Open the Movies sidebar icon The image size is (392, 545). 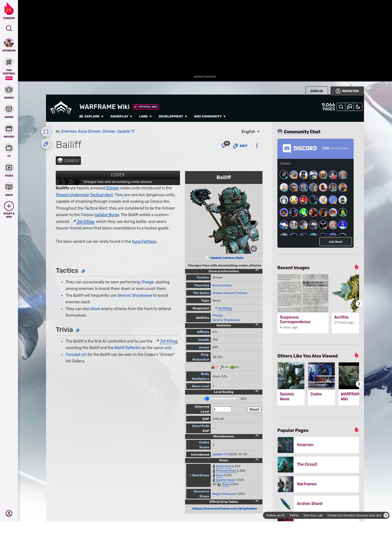click(x=9, y=129)
